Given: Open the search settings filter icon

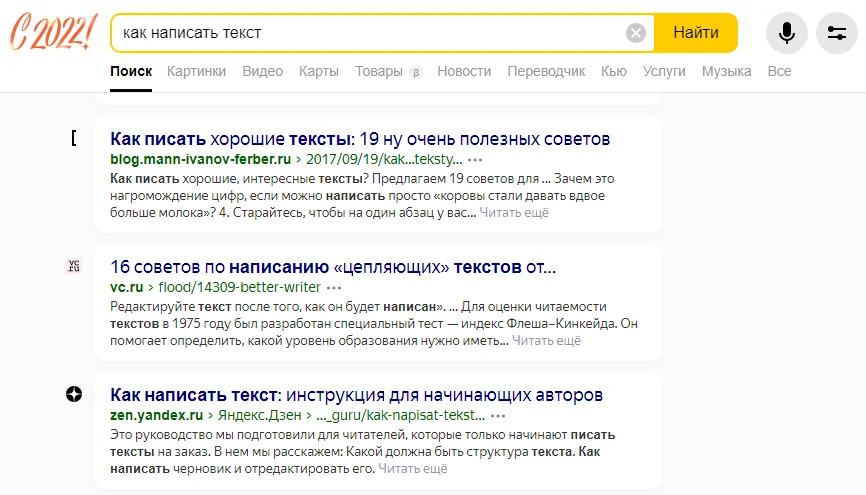Looking at the screenshot, I should coord(836,33).
